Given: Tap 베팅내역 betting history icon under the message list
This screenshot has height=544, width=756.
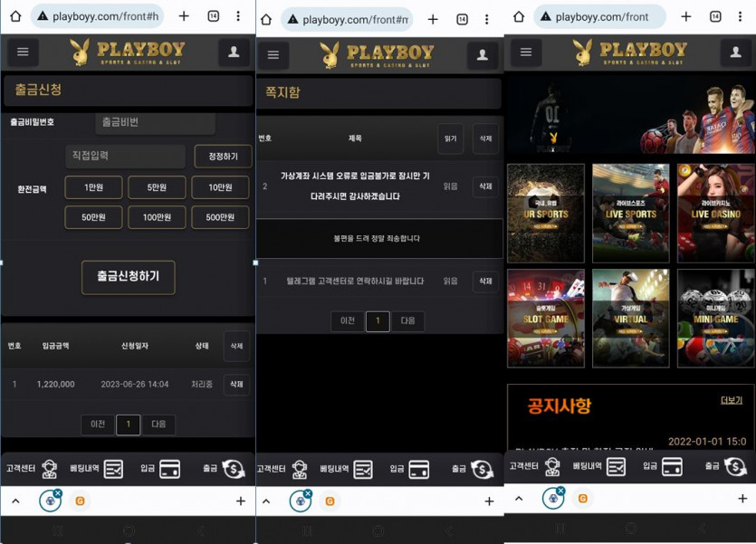Looking at the screenshot, I should tap(363, 469).
